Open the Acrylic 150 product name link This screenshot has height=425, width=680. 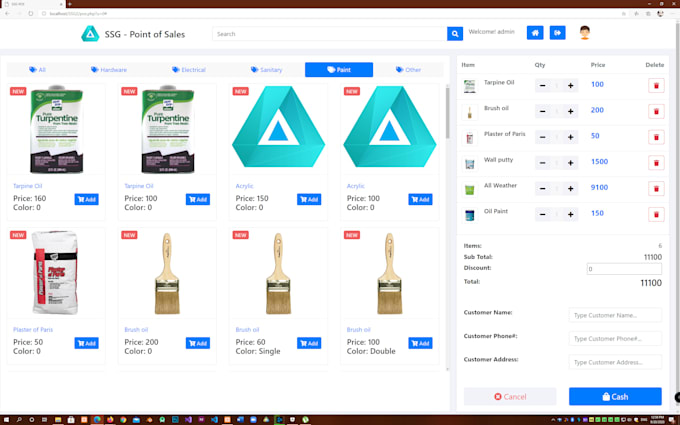[244, 186]
